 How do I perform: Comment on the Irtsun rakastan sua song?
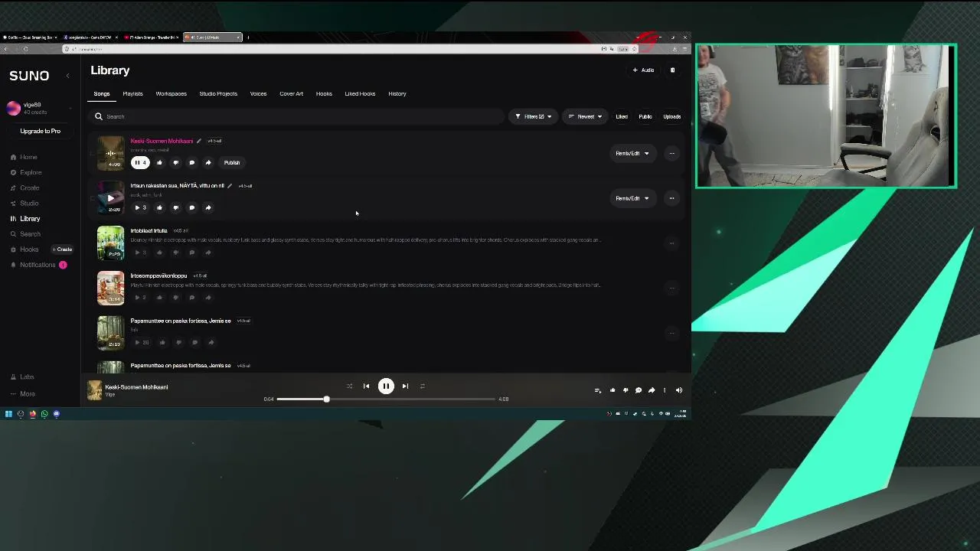click(x=191, y=207)
